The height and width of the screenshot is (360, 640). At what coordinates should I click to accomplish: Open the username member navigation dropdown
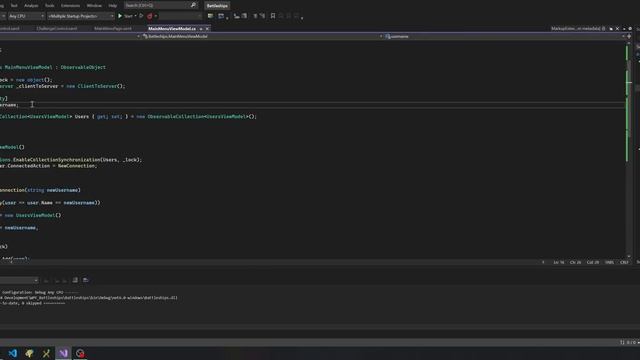pos(504,36)
